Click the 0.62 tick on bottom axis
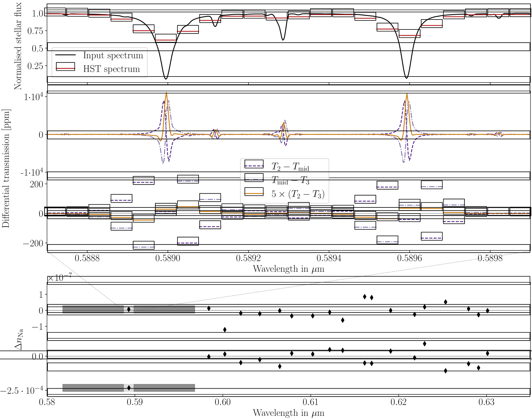Viewport: 532px width, 419px height. pyautogui.click(x=399, y=402)
